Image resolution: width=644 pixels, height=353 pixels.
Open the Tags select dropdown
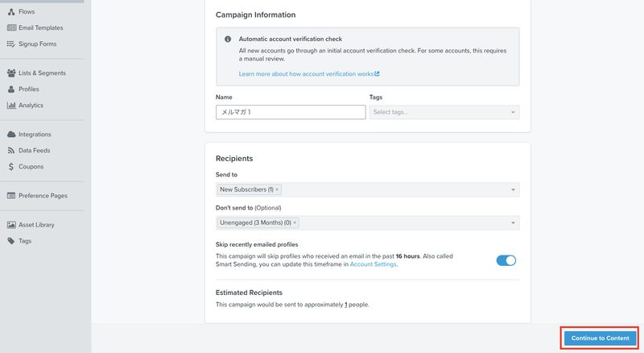444,112
